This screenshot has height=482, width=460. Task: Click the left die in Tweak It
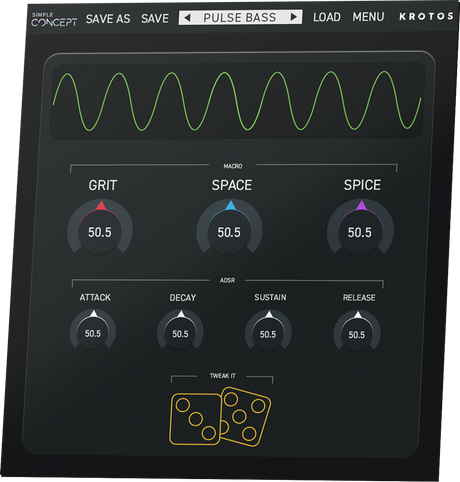pos(195,419)
